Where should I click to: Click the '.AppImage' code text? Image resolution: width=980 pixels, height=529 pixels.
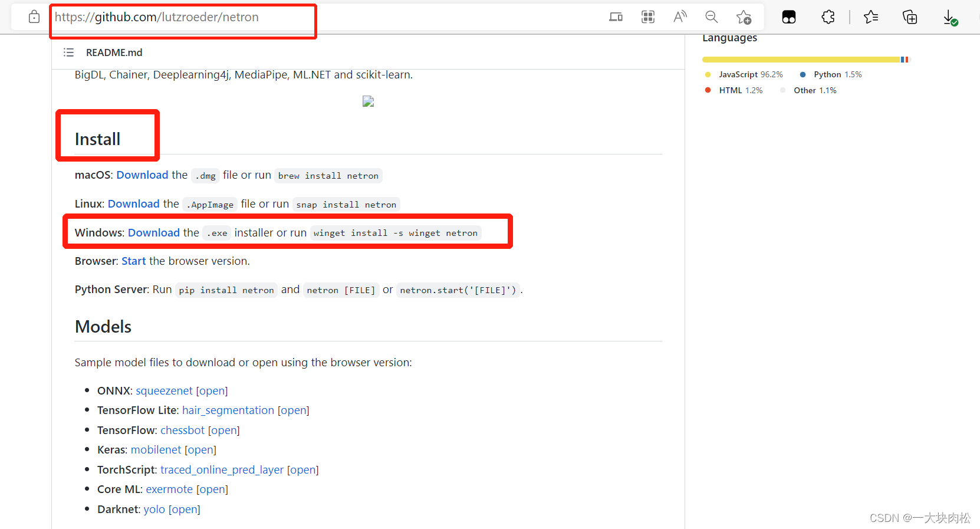click(210, 205)
